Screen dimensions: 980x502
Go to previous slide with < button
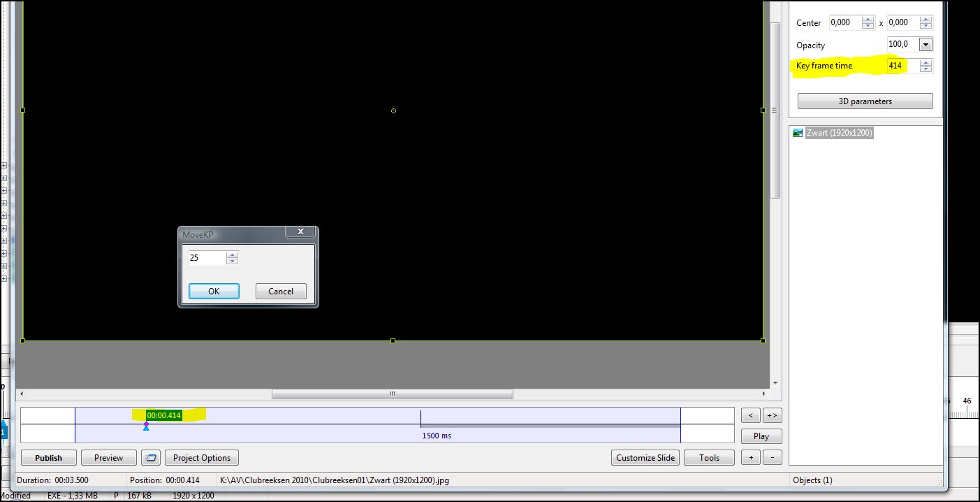point(751,415)
